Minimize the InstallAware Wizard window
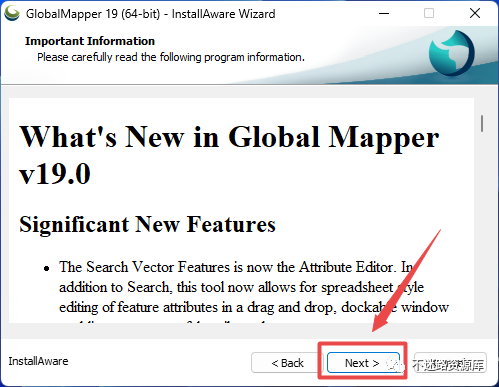The image size is (499, 387). [x=384, y=14]
